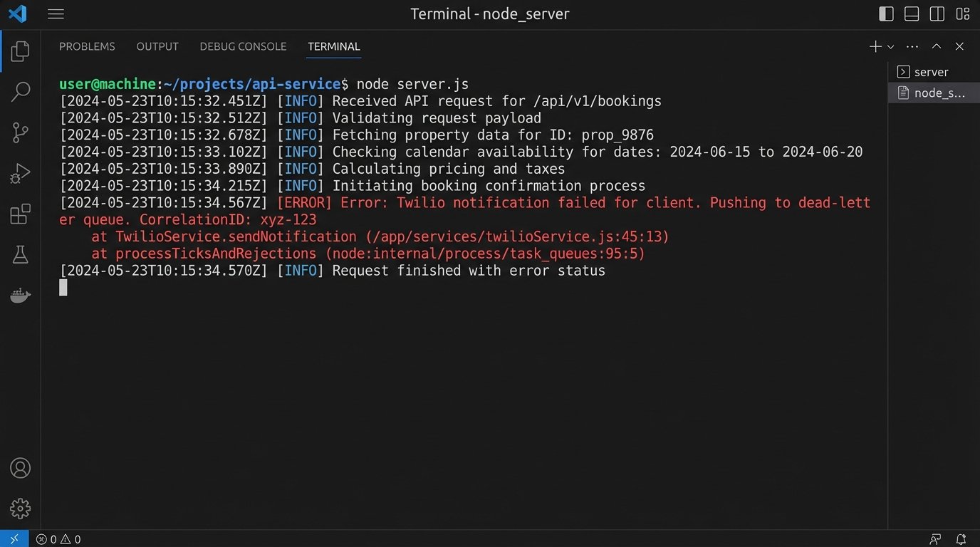Toggle the panel visibility
This screenshot has width=980, height=547.
[911, 14]
